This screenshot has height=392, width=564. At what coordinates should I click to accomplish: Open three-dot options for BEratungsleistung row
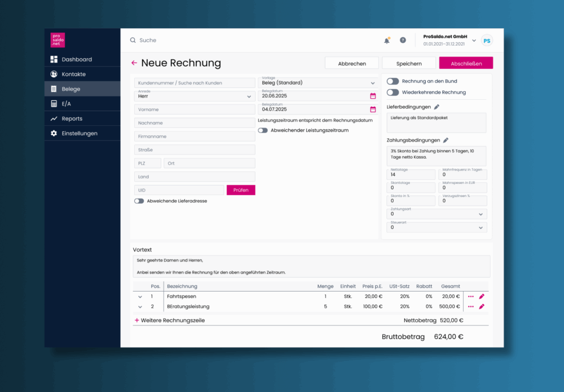471,307
